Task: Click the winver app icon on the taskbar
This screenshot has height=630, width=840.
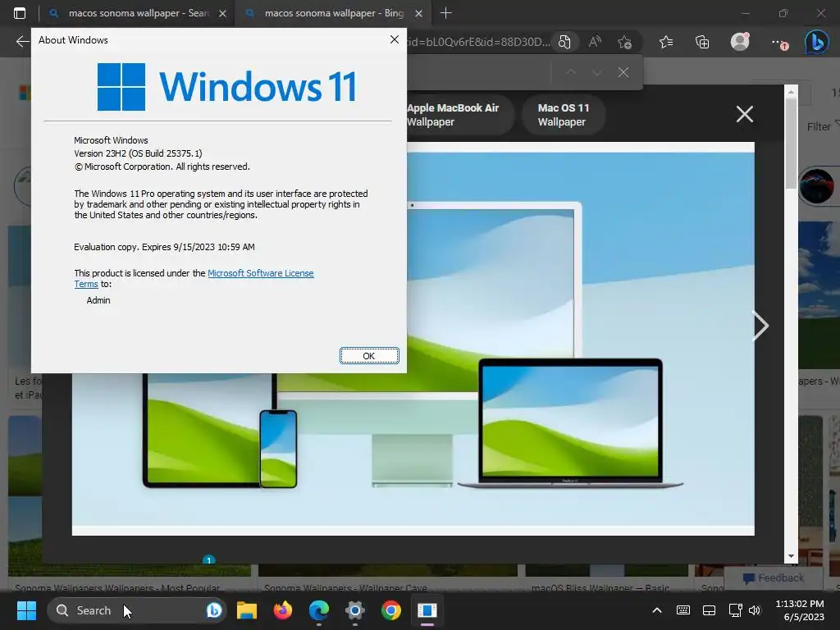Action: tap(427, 610)
